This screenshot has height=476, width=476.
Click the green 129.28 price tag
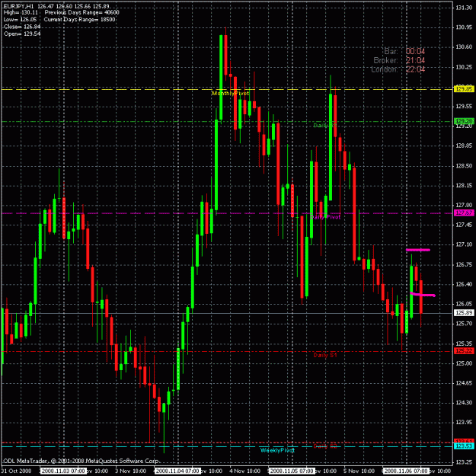(x=464, y=121)
